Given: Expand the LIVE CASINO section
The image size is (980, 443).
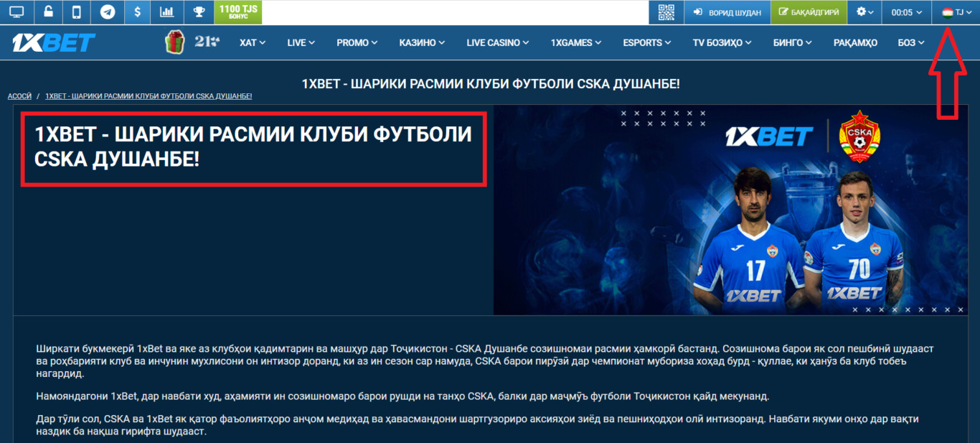Looking at the screenshot, I should [x=496, y=42].
